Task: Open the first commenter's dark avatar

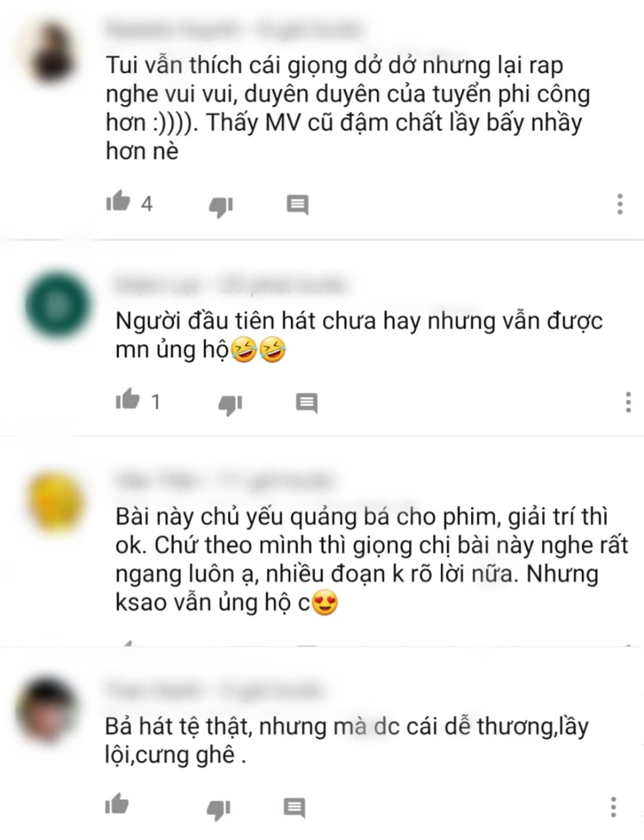Action: (54, 55)
